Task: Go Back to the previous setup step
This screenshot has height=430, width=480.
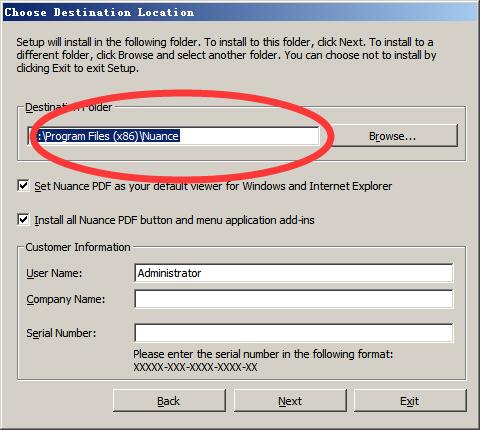Action: [169, 401]
